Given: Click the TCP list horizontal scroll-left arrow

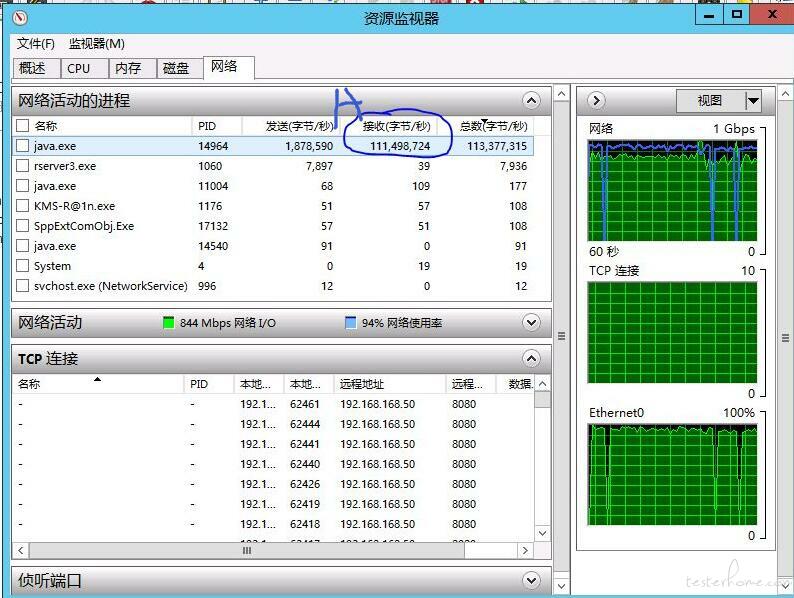Looking at the screenshot, I should 20,550.
